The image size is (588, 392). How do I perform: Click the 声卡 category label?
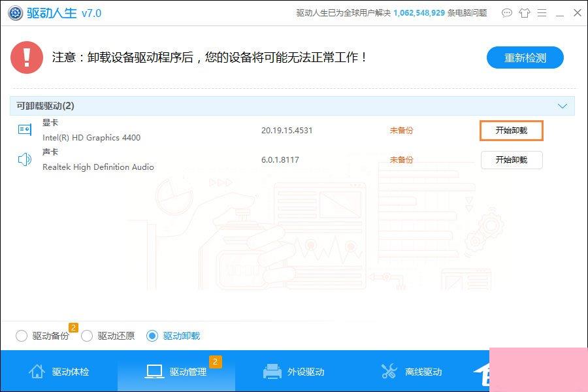(50, 152)
